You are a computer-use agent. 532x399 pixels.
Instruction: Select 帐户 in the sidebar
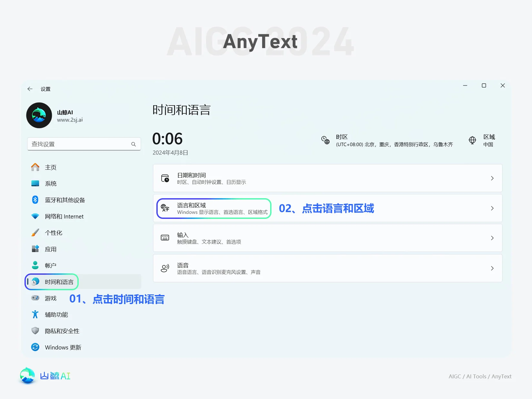84,265
